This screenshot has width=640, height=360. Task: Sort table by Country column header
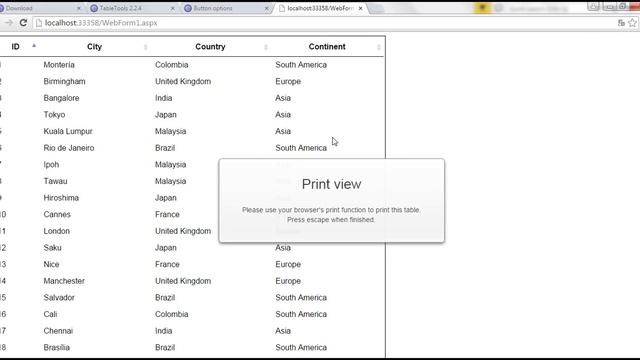click(210, 47)
